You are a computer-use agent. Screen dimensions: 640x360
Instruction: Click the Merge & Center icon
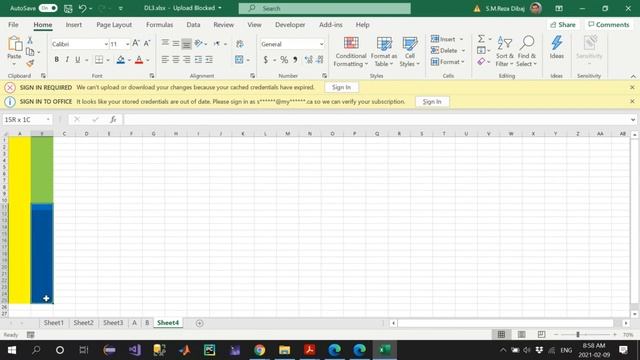239,60
